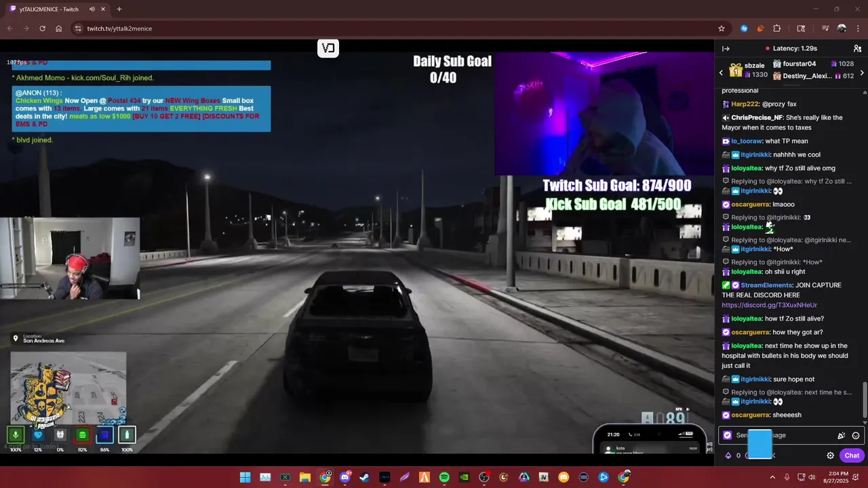
Task: Show previous gift leaderboard entries
Action: point(721,73)
